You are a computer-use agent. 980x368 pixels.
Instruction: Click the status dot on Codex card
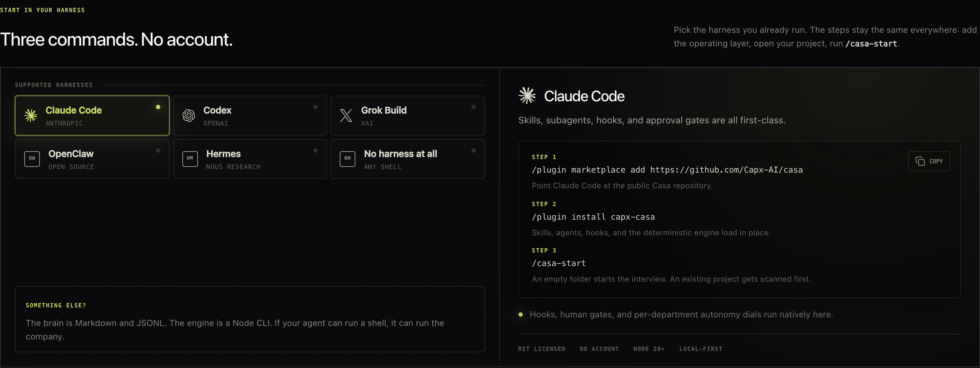[316, 107]
